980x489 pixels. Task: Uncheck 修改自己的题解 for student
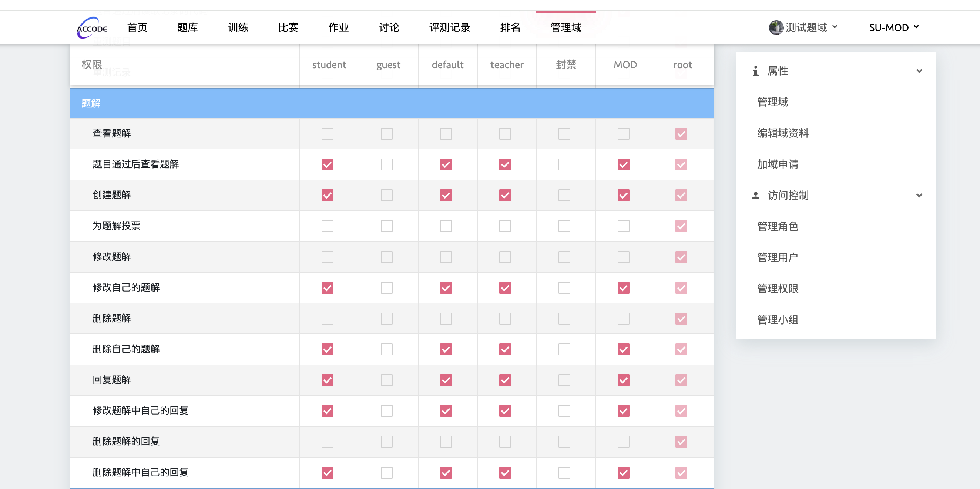point(327,288)
